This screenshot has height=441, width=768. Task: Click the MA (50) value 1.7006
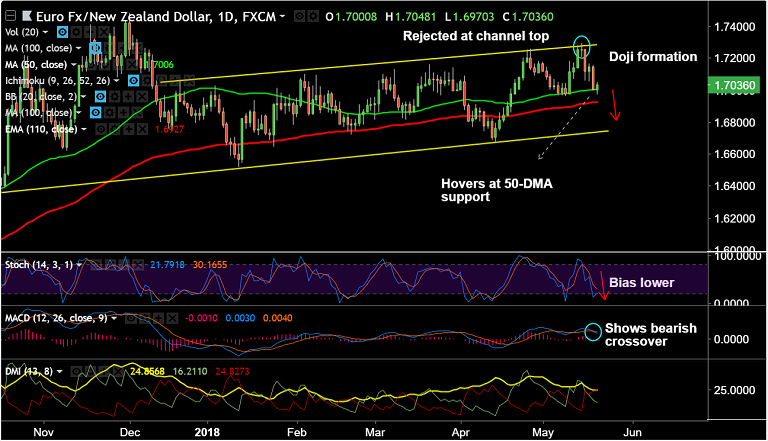(x=161, y=65)
